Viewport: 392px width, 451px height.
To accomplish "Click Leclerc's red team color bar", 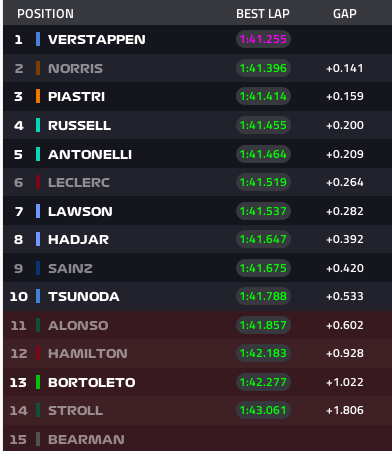I will pos(38,182).
